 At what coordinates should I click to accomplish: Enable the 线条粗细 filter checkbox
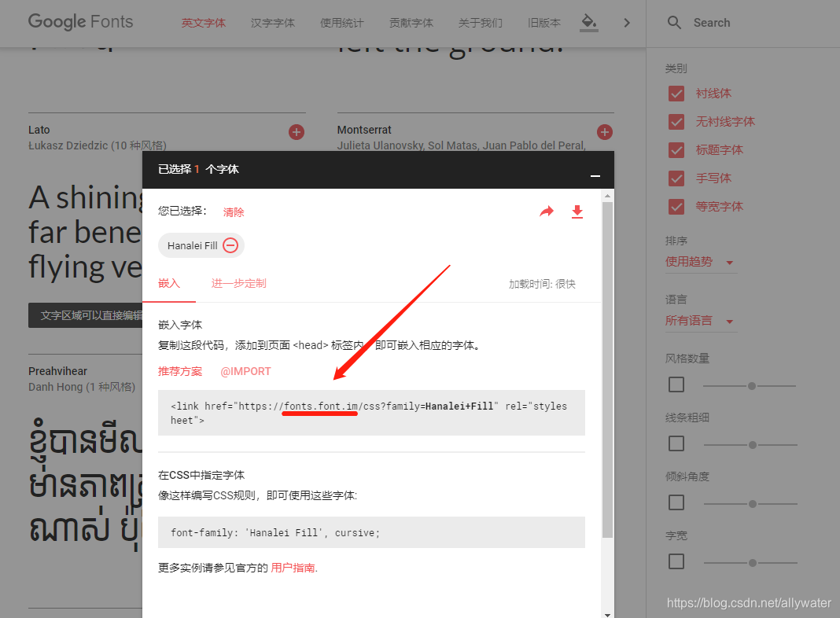pyautogui.click(x=676, y=443)
